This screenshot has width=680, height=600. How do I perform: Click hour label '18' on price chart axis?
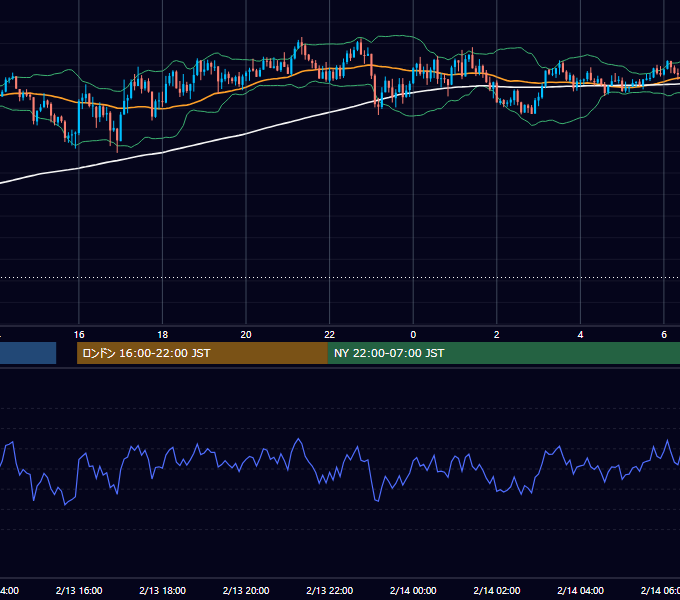pos(163,335)
